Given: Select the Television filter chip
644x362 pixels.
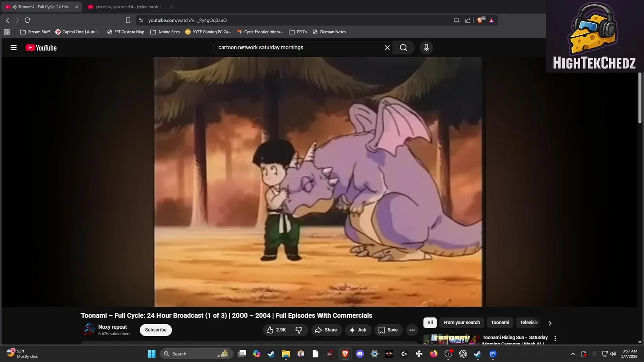Looking at the screenshot, I should click(x=529, y=323).
